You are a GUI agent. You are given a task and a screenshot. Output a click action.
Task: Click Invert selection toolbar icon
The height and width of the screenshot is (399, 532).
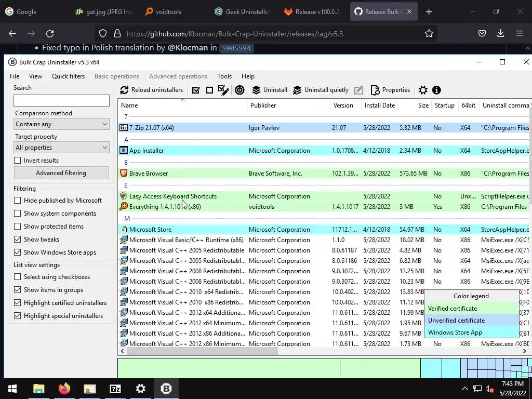pyautogui.click(x=223, y=90)
